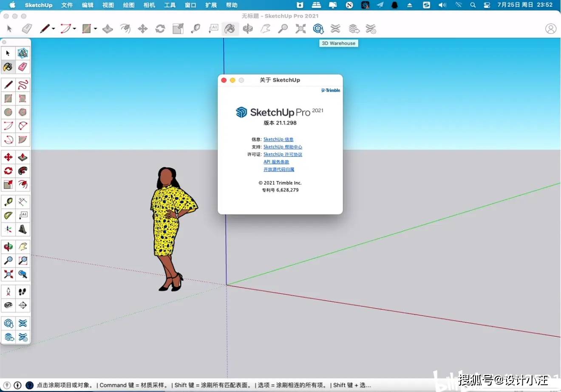
Task: Pick the Offset tool in the top toolbar
Action: pyautogui.click(x=125, y=29)
